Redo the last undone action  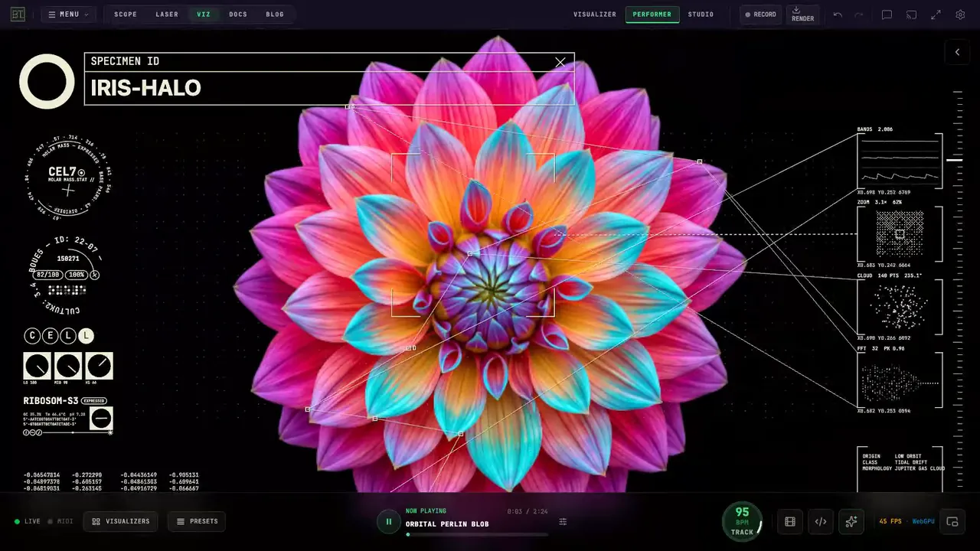tap(859, 15)
